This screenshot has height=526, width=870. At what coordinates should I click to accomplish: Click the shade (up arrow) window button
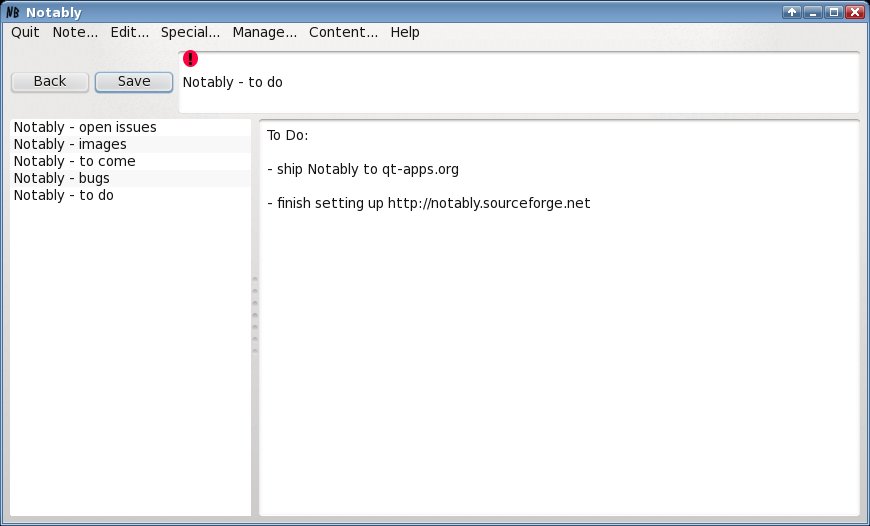tap(791, 12)
